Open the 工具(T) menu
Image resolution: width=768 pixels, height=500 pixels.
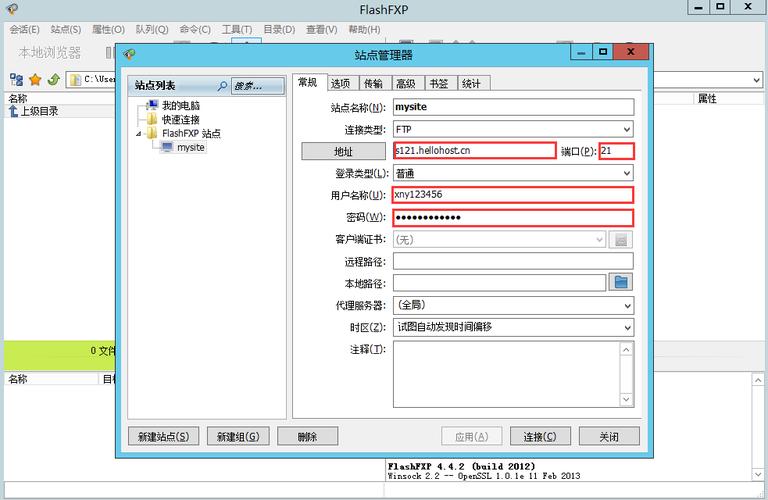pyautogui.click(x=237, y=30)
